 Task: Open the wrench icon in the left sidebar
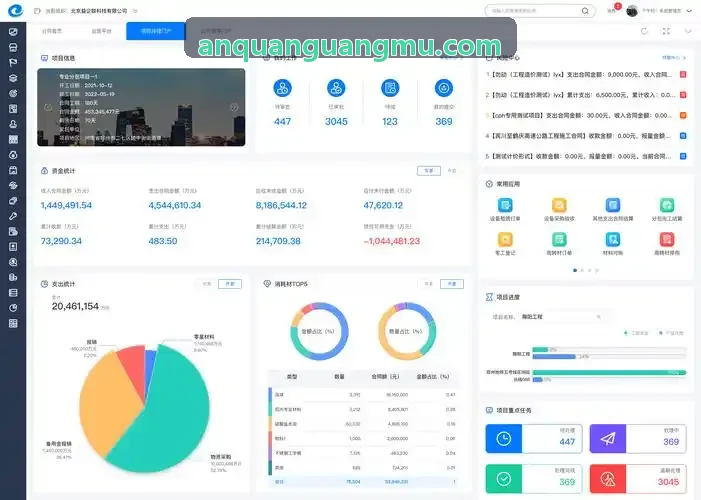point(13,216)
